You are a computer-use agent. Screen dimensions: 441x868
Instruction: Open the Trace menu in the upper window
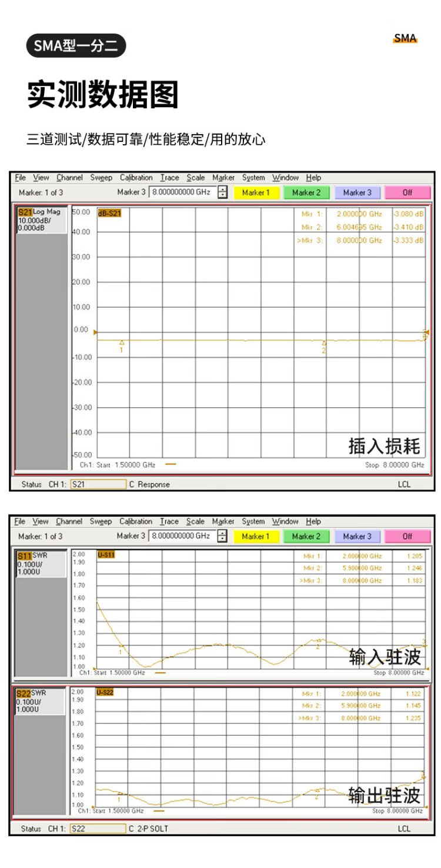(x=169, y=178)
